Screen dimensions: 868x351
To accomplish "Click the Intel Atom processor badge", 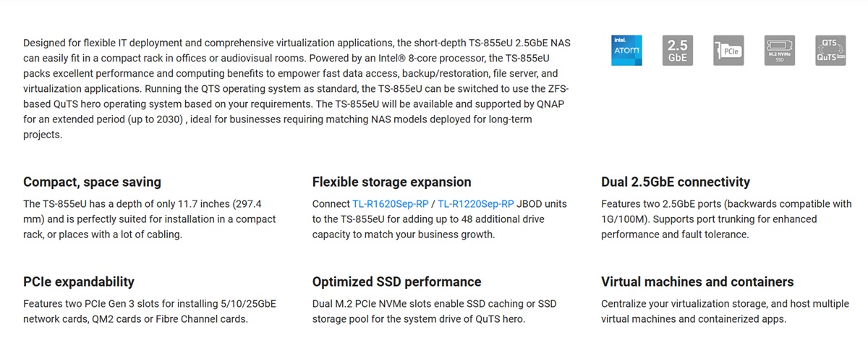I will (x=626, y=51).
